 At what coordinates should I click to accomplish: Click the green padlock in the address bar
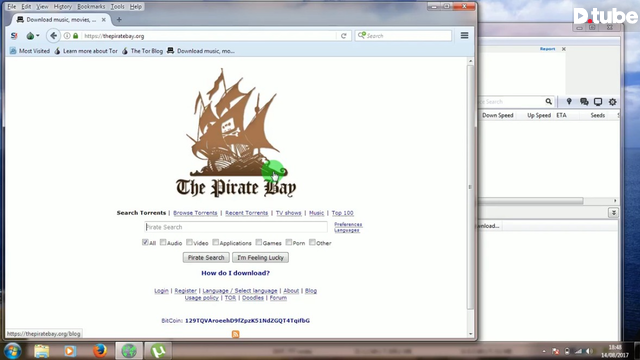[x=76, y=36]
